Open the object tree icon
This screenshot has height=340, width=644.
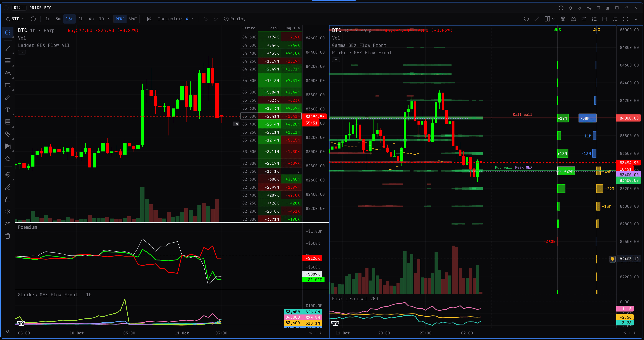[x=615, y=19]
